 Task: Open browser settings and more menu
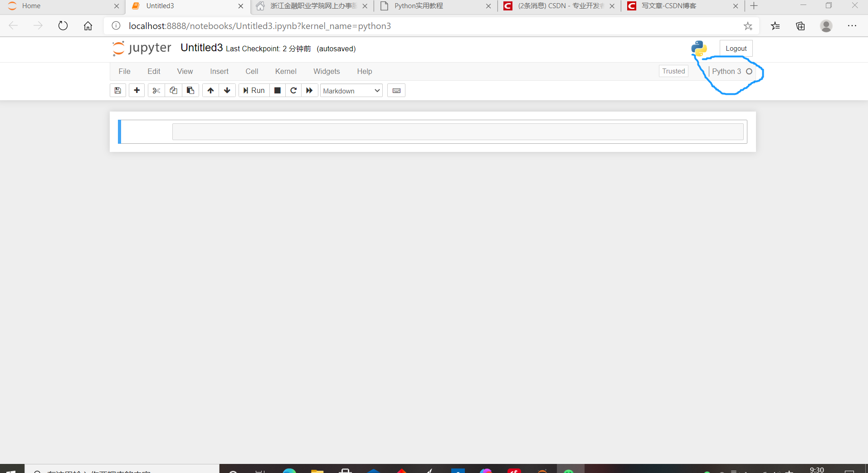pos(852,26)
